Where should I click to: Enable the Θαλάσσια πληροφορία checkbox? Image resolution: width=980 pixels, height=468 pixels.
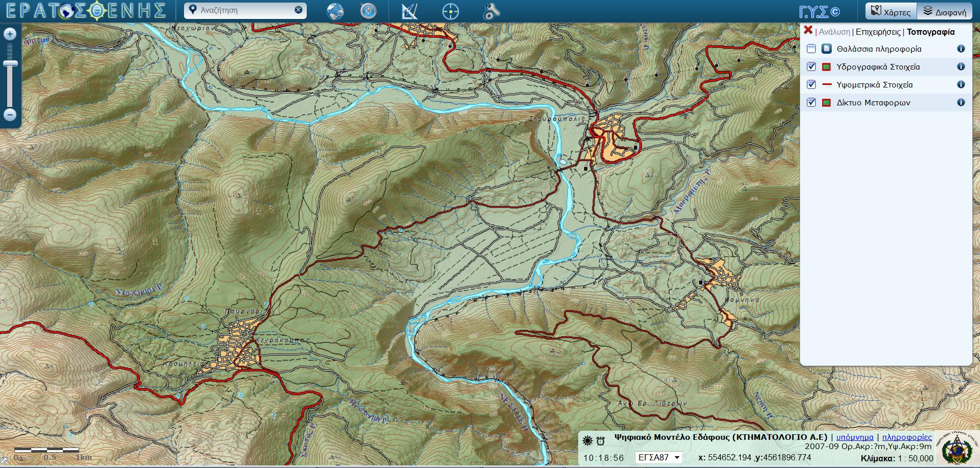(811, 49)
